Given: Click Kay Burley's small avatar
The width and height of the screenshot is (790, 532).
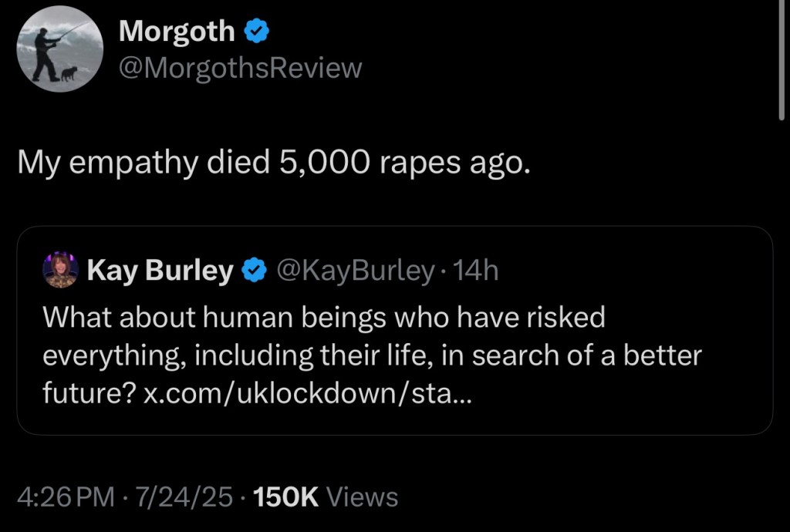Looking at the screenshot, I should point(60,270).
